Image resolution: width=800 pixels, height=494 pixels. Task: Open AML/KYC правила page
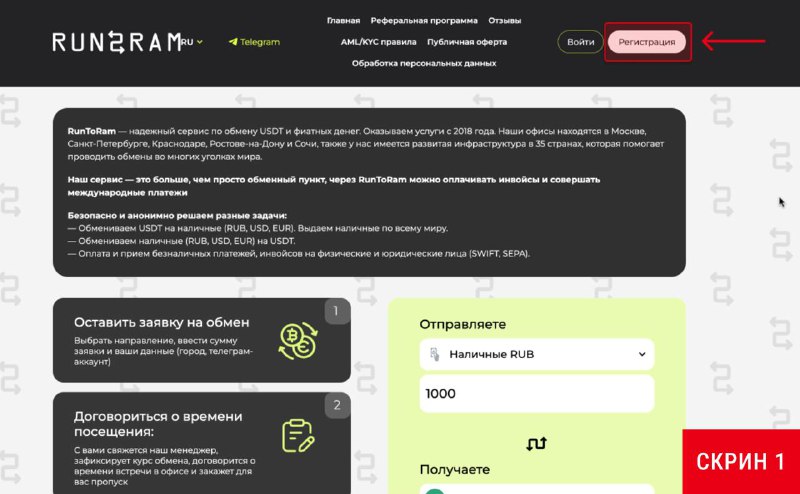click(x=379, y=42)
